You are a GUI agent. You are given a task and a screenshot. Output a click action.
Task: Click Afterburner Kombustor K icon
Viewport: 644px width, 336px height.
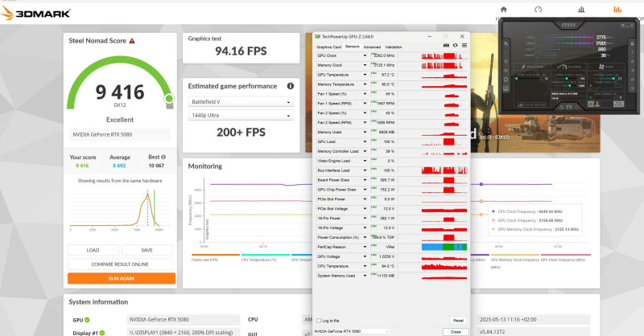pyautogui.click(x=506, y=52)
